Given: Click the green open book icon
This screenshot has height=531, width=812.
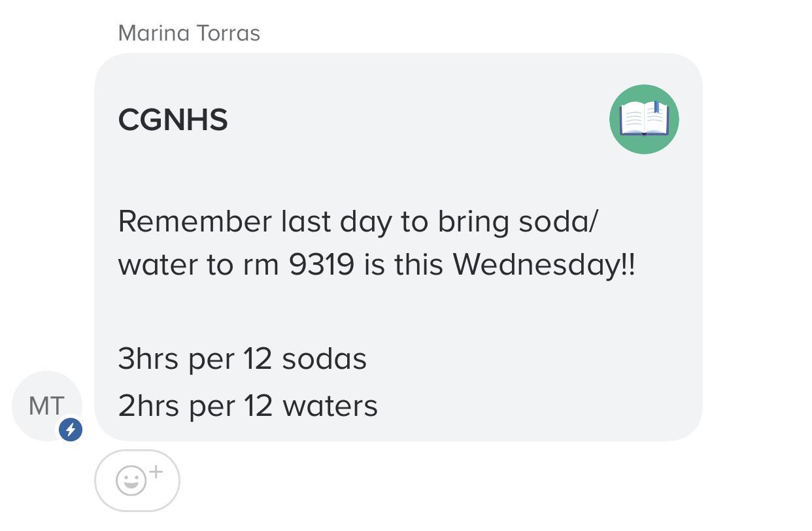Looking at the screenshot, I should pyautogui.click(x=644, y=120).
